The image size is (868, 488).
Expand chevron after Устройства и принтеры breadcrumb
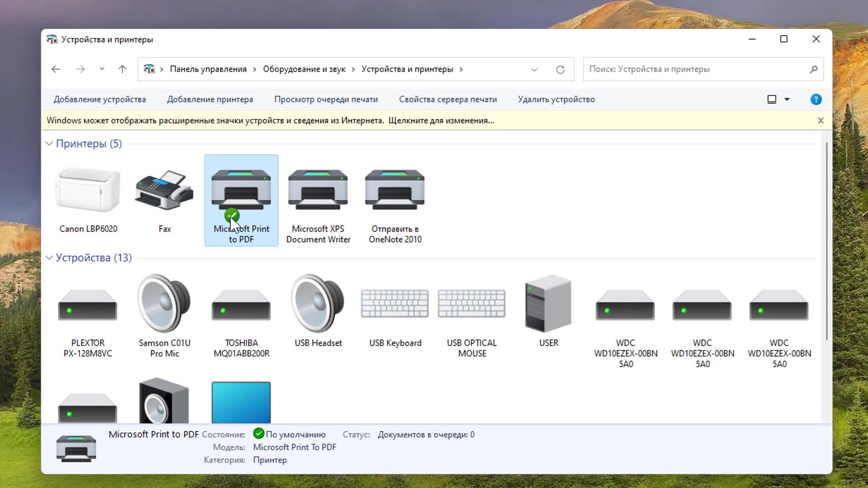461,69
